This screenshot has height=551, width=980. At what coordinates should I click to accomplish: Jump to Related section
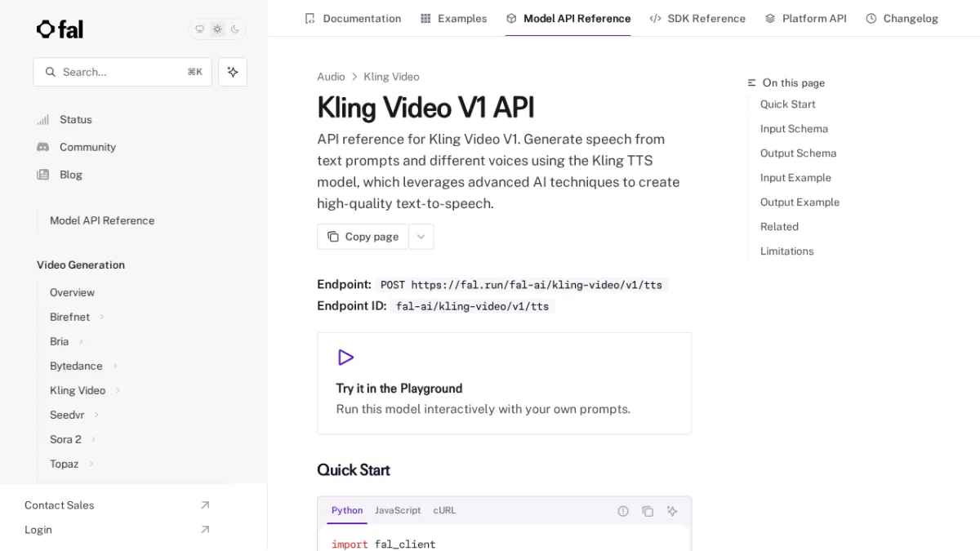coord(779,227)
